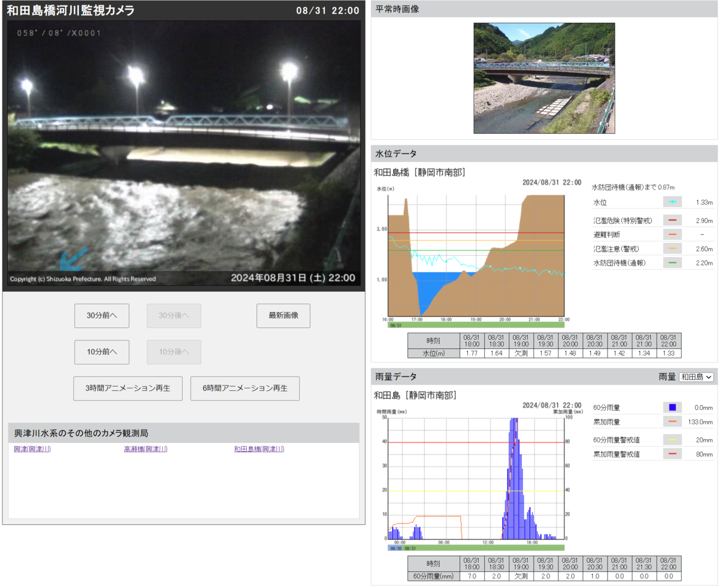Viewport: 719px width, 588px height.
Task: Click the night river camera image
Action: [183, 154]
